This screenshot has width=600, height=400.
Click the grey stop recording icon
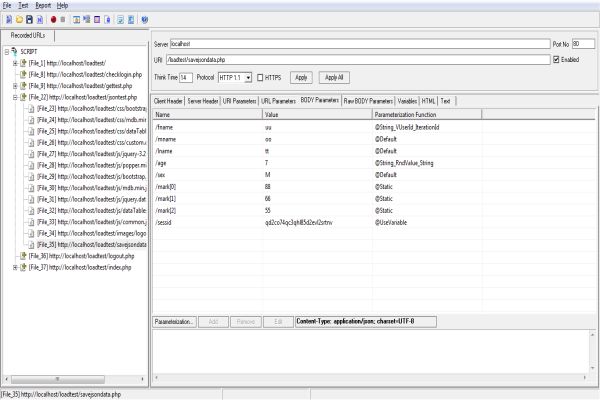(64, 19)
